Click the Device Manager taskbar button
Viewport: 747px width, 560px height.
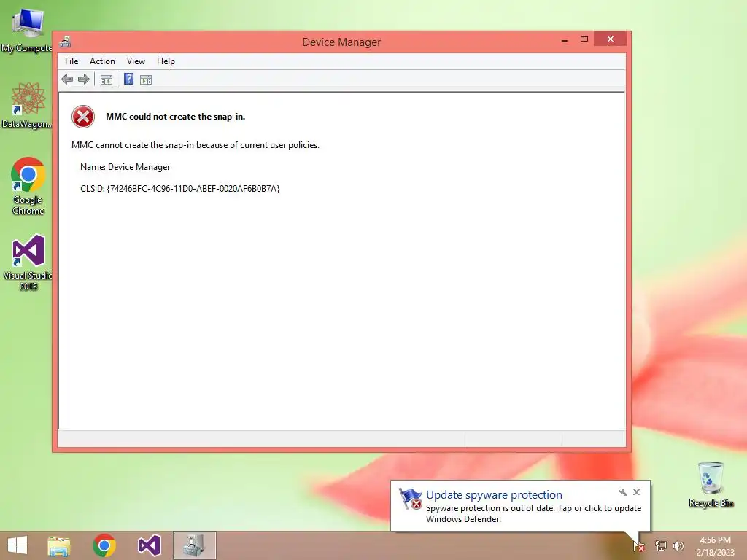[x=194, y=545]
